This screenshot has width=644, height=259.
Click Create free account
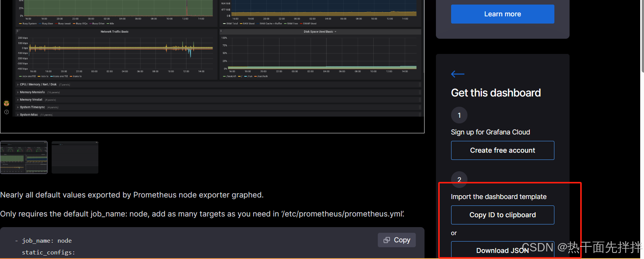click(502, 150)
